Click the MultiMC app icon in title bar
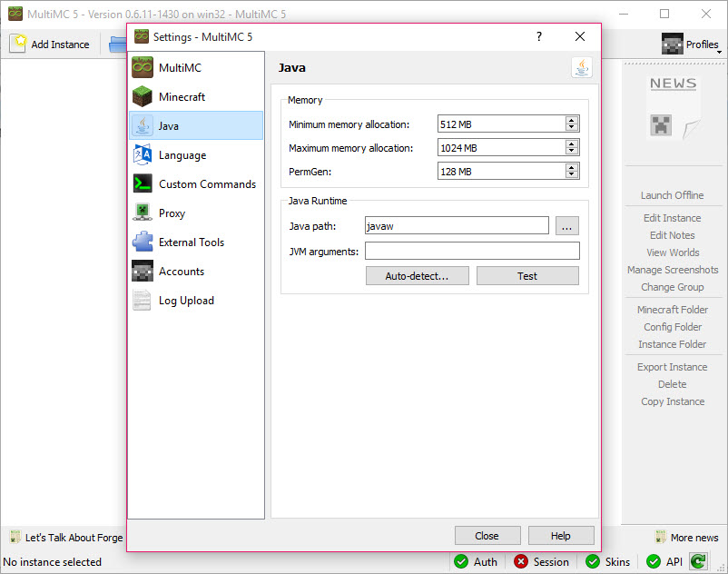728x574 pixels. 15,14
